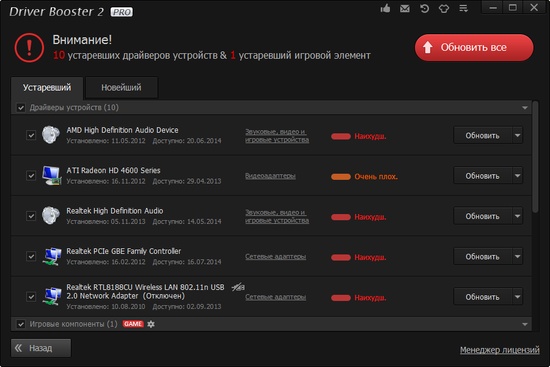Update the Realtek High Definition Audio driver
This screenshot has width=550, height=367.
(x=483, y=216)
